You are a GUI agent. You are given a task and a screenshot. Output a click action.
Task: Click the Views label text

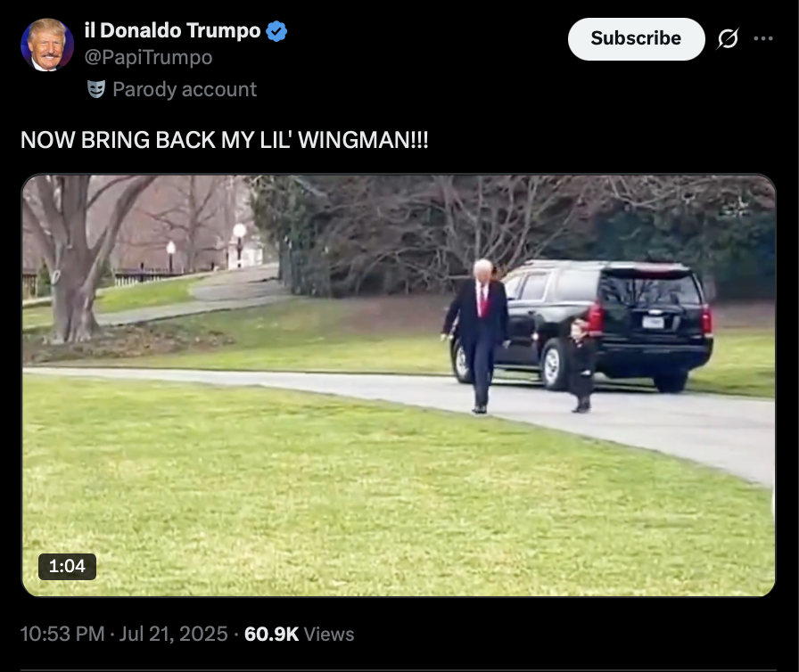pos(329,635)
